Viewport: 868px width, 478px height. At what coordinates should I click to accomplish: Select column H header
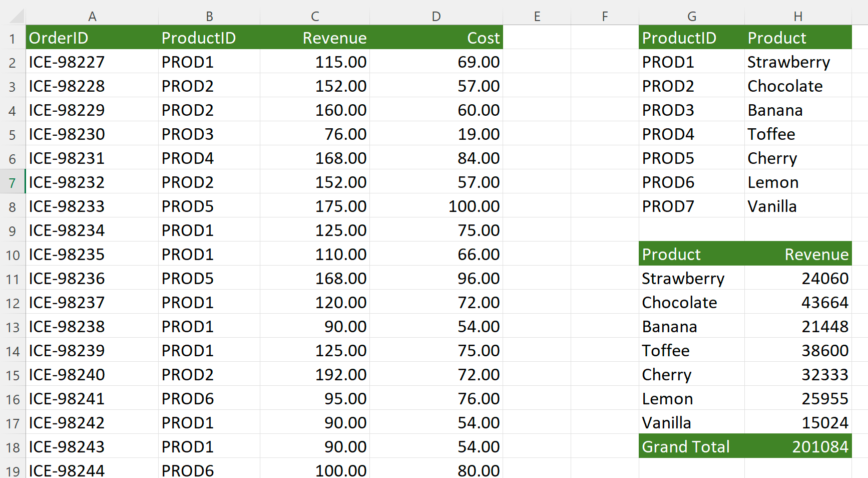click(x=798, y=16)
